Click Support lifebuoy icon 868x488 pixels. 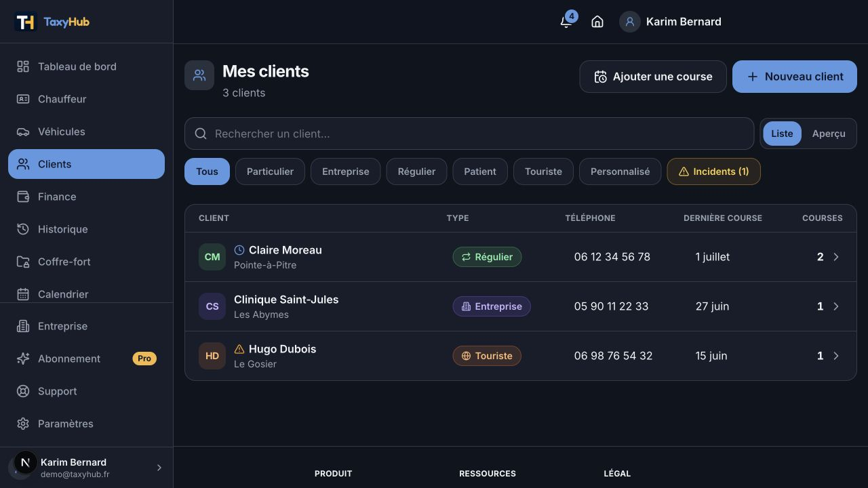[23, 391]
